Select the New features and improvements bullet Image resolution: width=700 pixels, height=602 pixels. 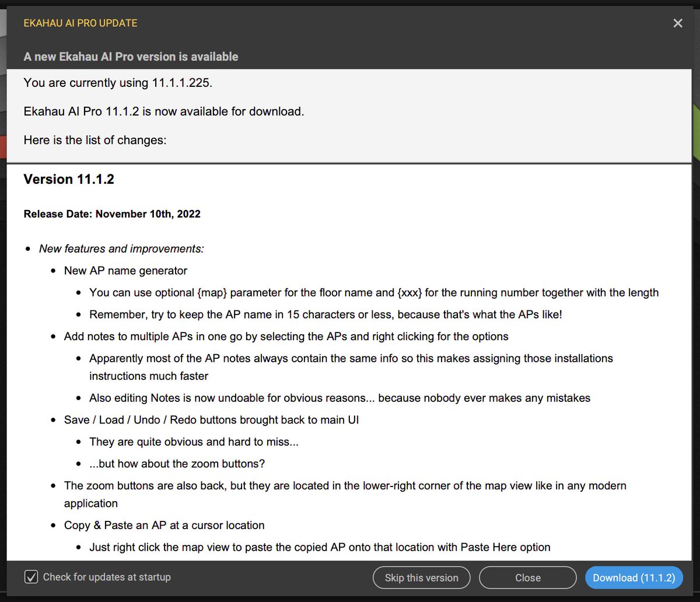(x=121, y=249)
